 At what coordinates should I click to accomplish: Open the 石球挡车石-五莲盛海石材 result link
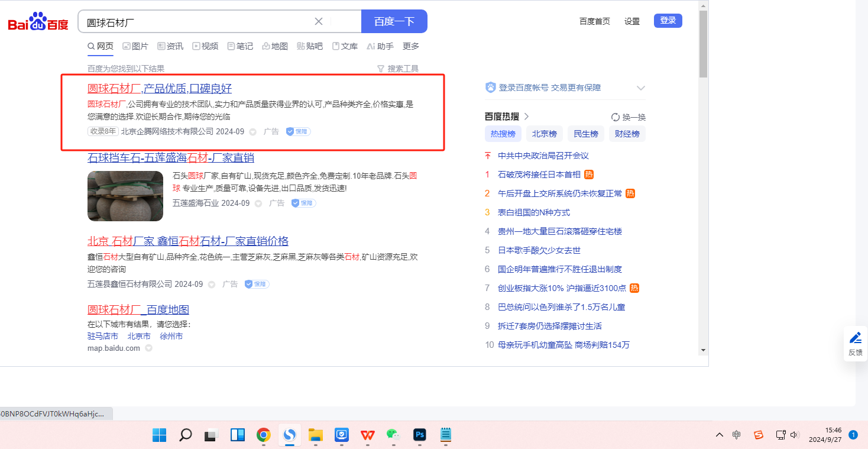coord(171,158)
